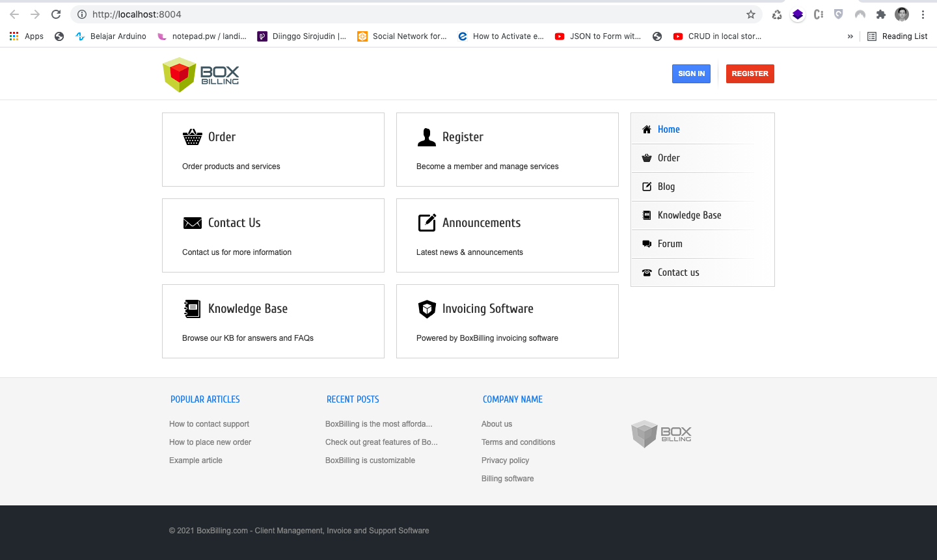937x560 pixels.
Task: Click the book icon beside Knowledge Base
Action: (x=192, y=308)
